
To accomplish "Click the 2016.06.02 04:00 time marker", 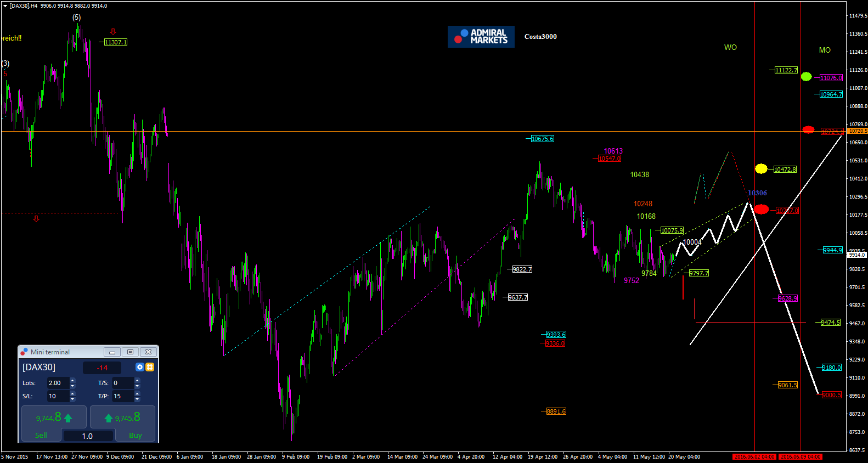I will click(x=754, y=456).
